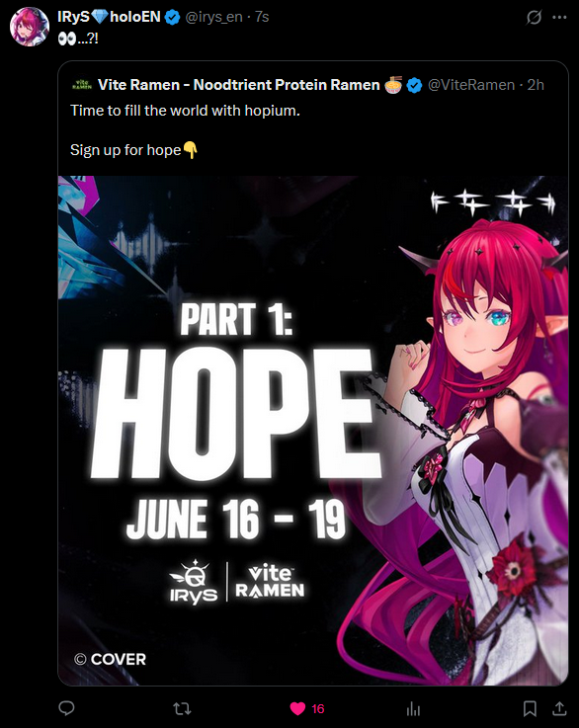Click quoted text 'Time to fill the world'

[138, 111]
